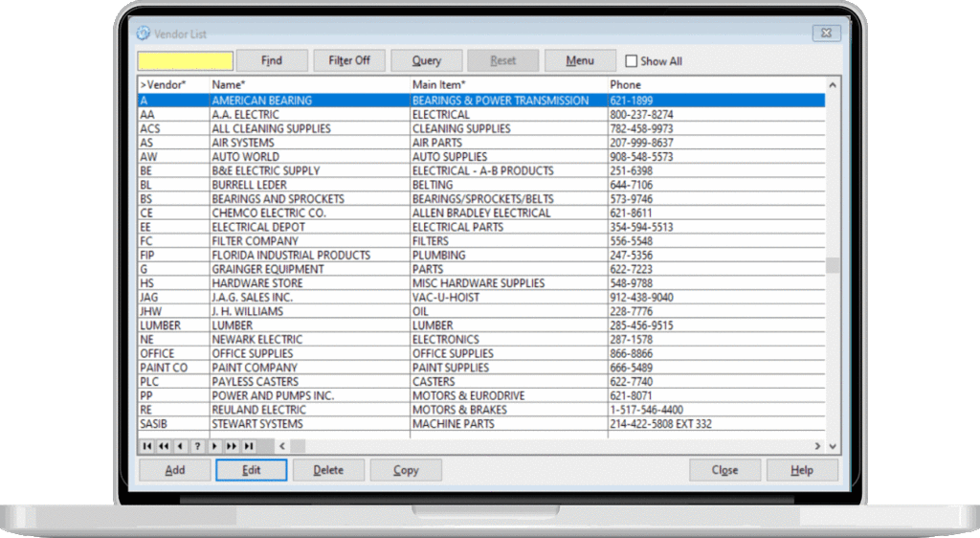Sort by the Main Item column header
Viewport: 980px width, 538px height.
[509, 85]
